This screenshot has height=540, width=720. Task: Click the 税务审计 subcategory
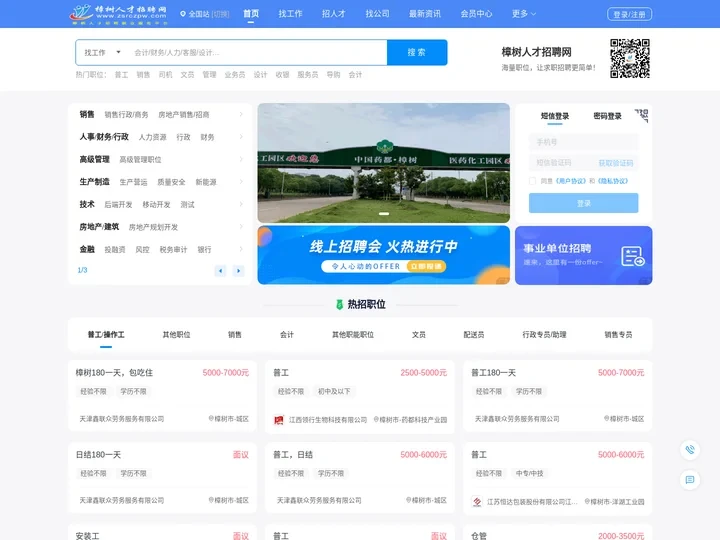(173, 250)
